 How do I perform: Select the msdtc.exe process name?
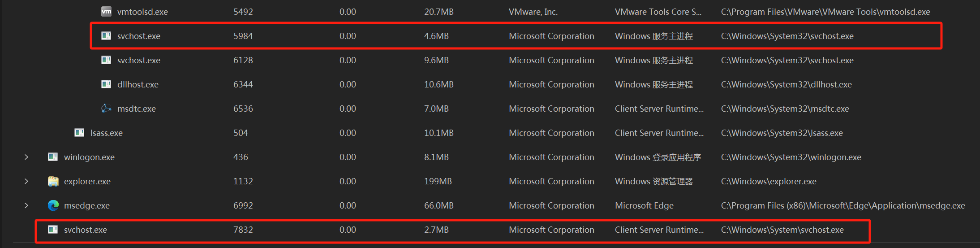point(137,109)
